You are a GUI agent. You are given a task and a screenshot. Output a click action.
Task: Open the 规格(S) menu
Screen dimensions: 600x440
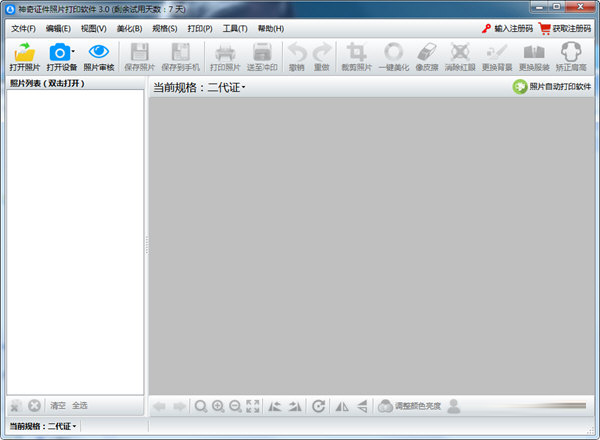point(165,29)
